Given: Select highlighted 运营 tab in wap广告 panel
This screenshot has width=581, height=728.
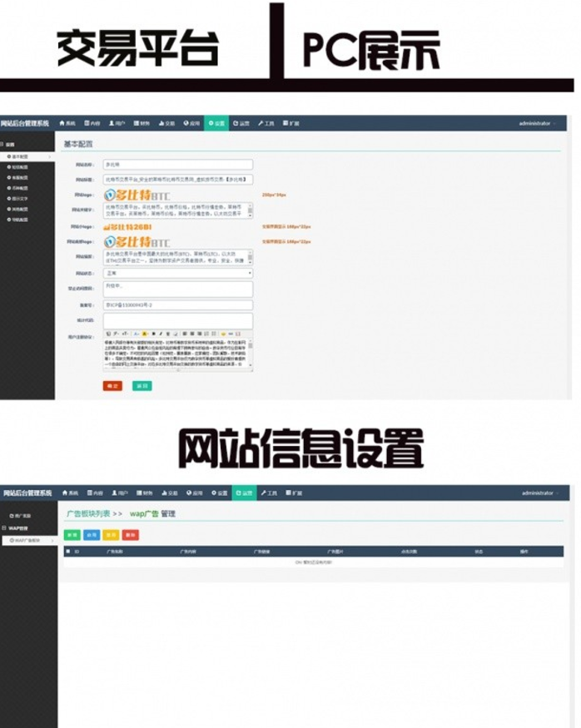Looking at the screenshot, I should 244,493.
